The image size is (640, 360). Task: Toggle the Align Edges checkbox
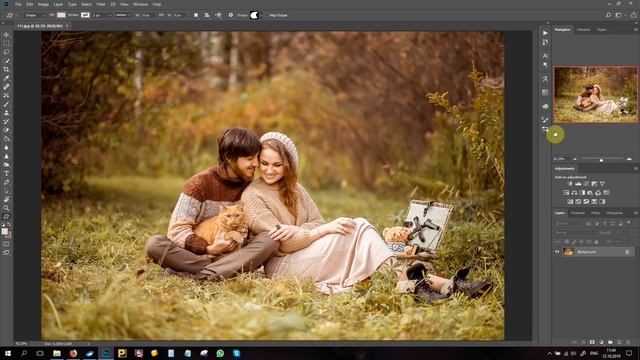tap(266, 15)
